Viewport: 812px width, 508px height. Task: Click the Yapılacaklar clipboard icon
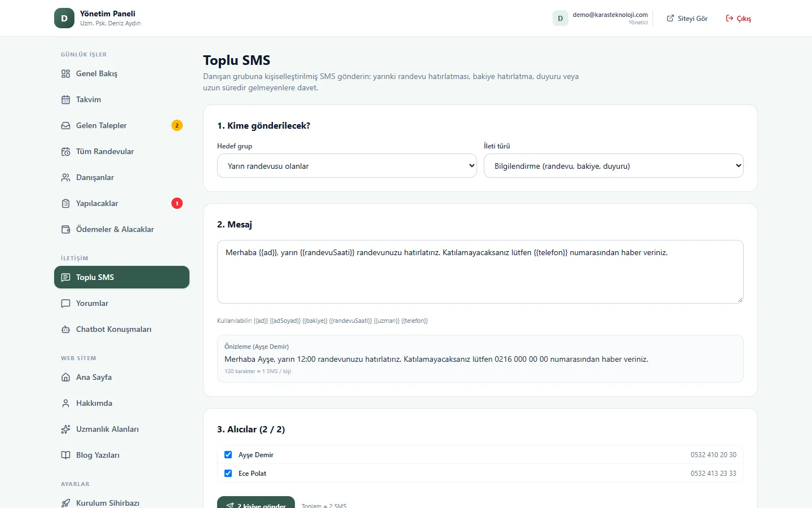coord(65,203)
